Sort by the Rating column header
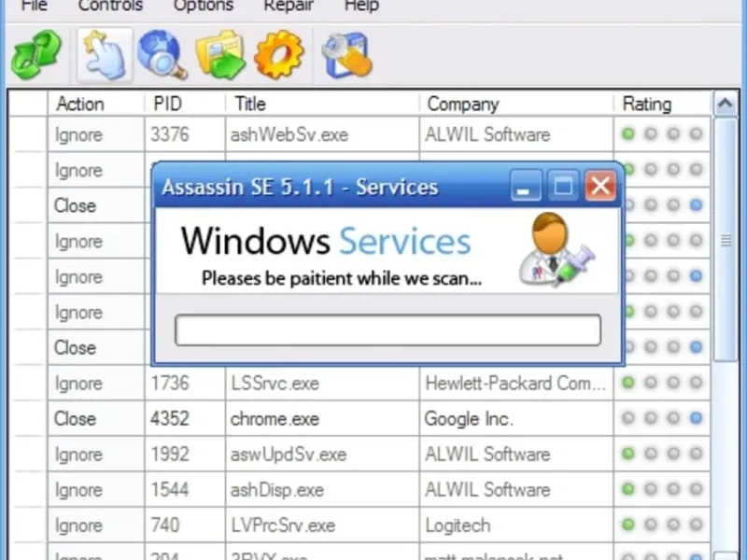The height and width of the screenshot is (560, 747). [662, 104]
